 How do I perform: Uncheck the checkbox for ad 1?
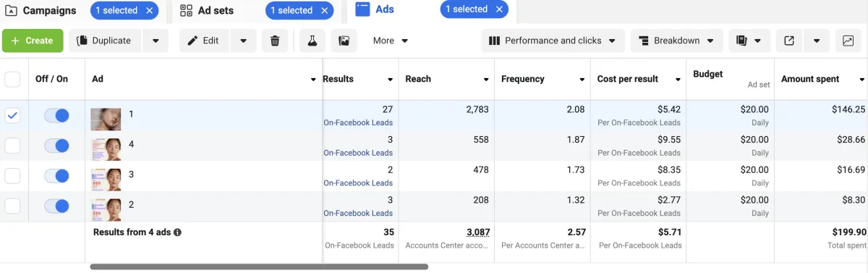12,115
